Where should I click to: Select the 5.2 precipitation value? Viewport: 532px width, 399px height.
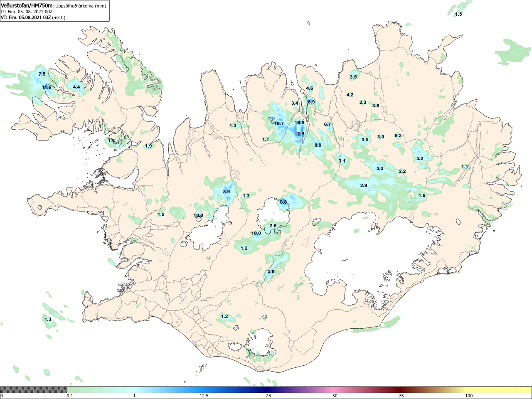[420, 158]
